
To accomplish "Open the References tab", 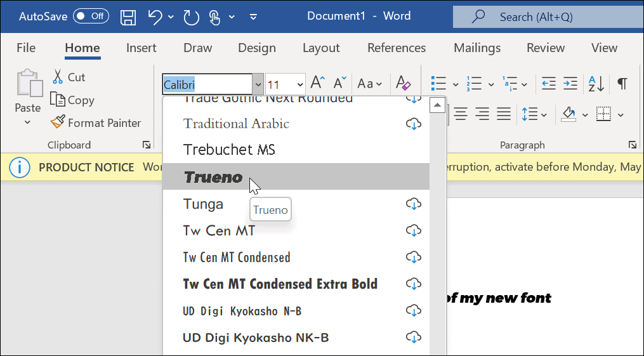I will [x=397, y=48].
